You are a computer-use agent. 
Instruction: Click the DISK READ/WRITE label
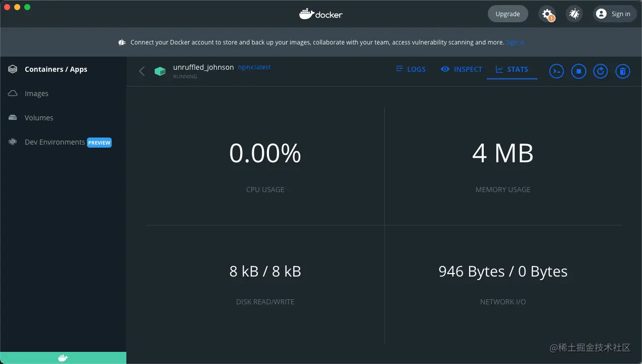click(265, 302)
